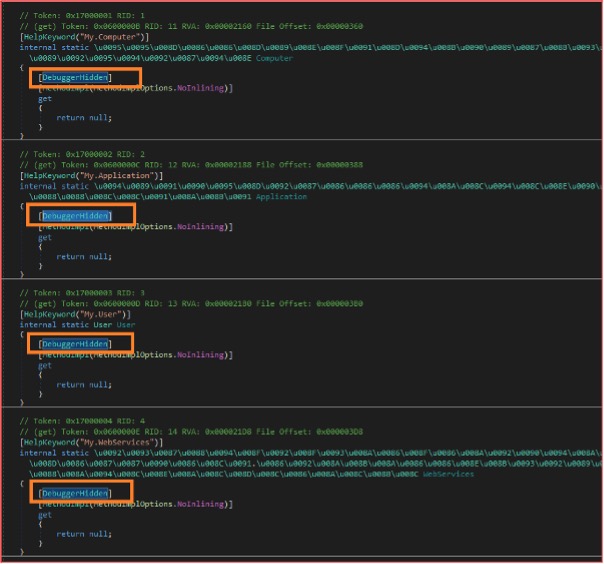Click NoInlining option in User getter
This screenshot has height=564, width=604.
[x=200, y=355]
